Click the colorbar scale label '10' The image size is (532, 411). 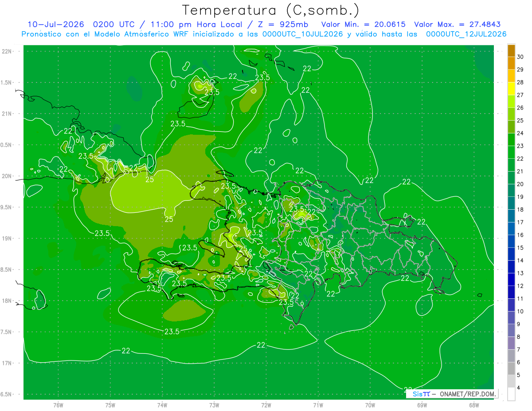520,311
